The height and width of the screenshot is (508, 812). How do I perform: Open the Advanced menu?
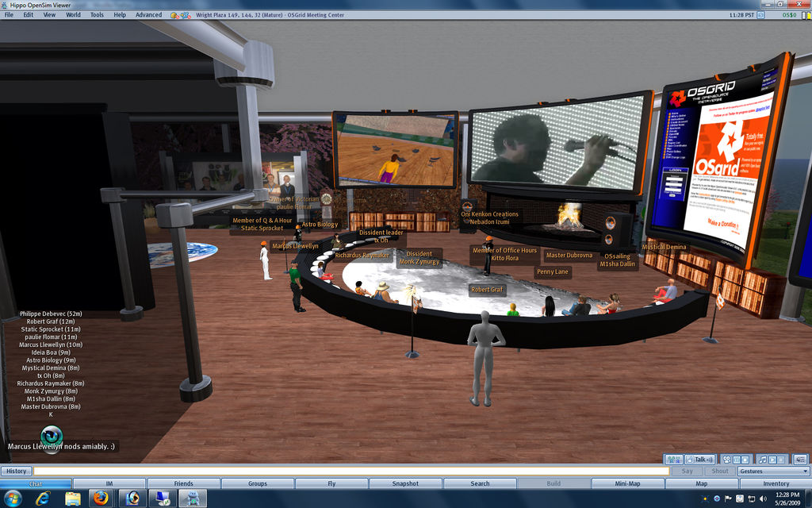(x=148, y=14)
